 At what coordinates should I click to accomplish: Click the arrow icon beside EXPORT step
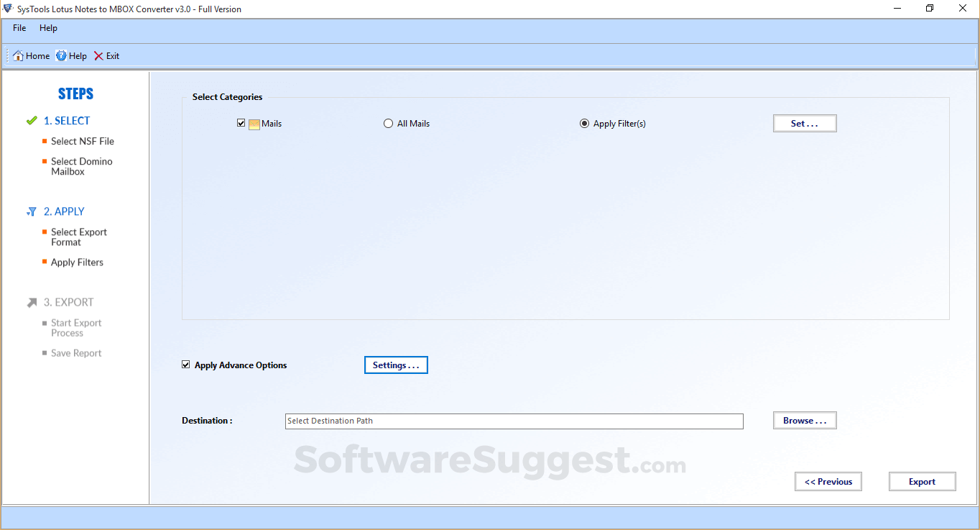(31, 302)
